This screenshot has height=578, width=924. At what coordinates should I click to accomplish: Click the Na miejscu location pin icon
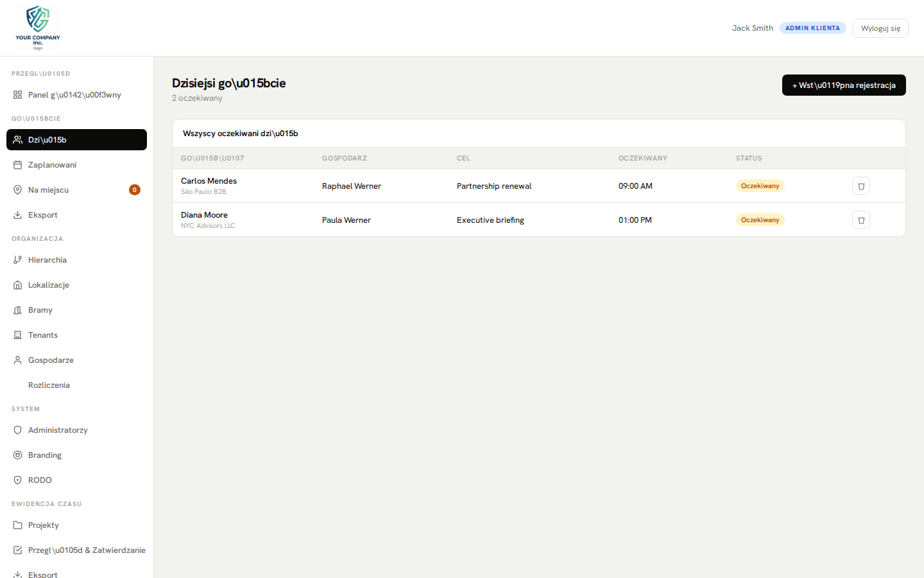17,189
